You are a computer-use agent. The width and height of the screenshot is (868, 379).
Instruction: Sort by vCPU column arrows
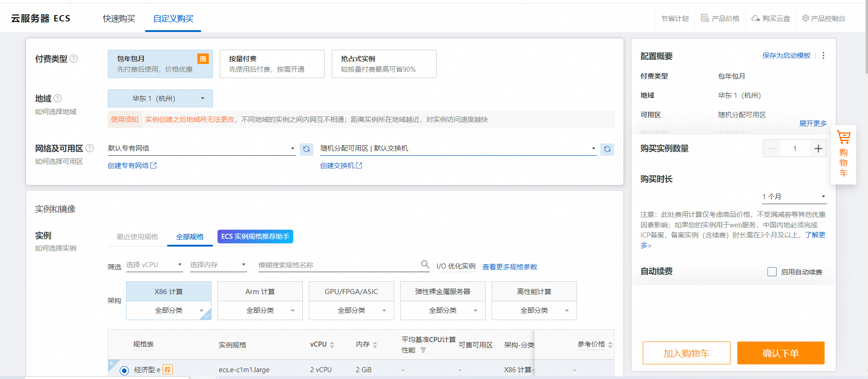point(332,345)
